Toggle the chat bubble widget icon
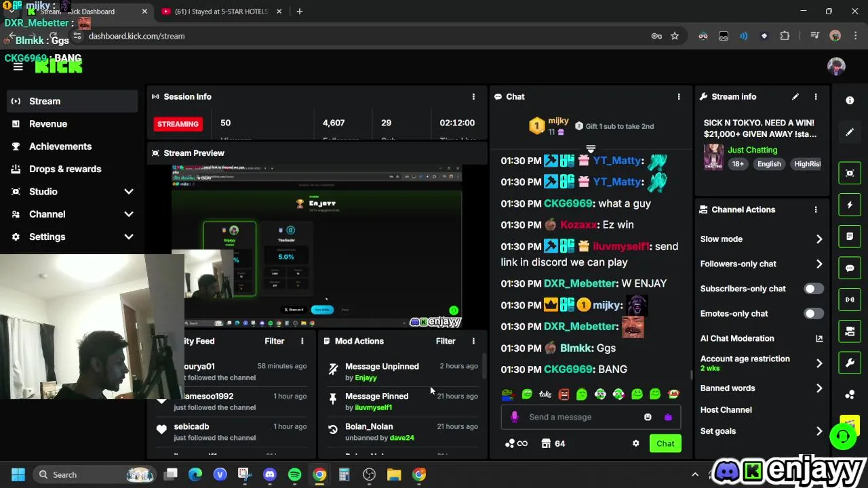Image resolution: width=868 pixels, height=488 pixels. click(x=850, y=268)
